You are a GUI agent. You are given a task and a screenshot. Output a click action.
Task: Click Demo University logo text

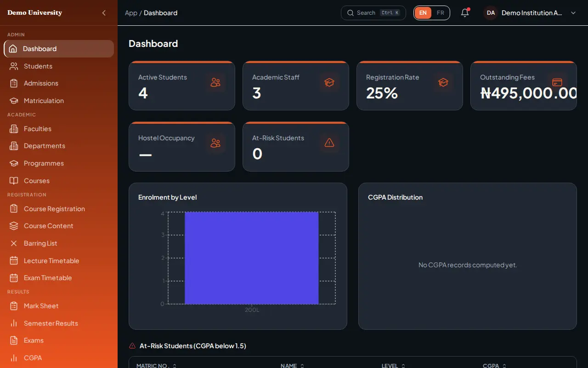[x=34, y=13]
